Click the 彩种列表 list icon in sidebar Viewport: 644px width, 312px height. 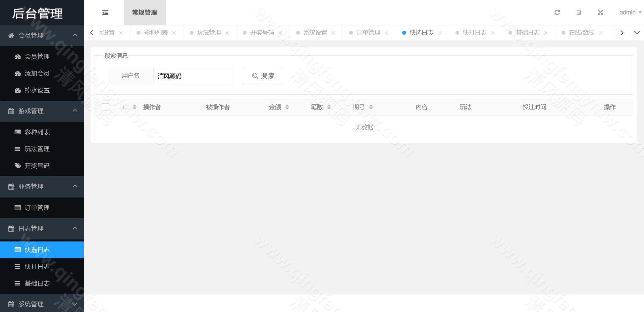click(18, 132)
